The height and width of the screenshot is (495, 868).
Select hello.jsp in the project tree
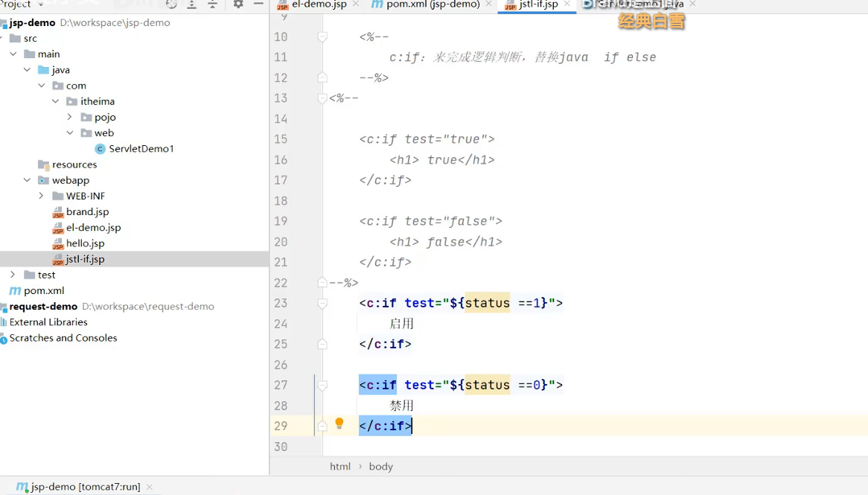pyautogui.click(x=86, y=243)
